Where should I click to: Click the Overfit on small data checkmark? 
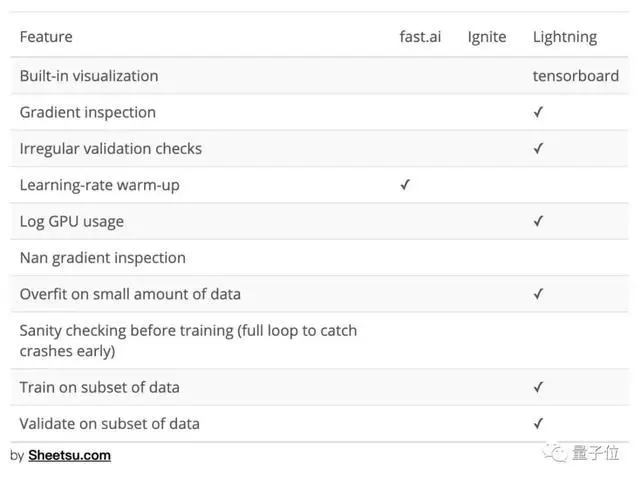(x=538, y=294)
